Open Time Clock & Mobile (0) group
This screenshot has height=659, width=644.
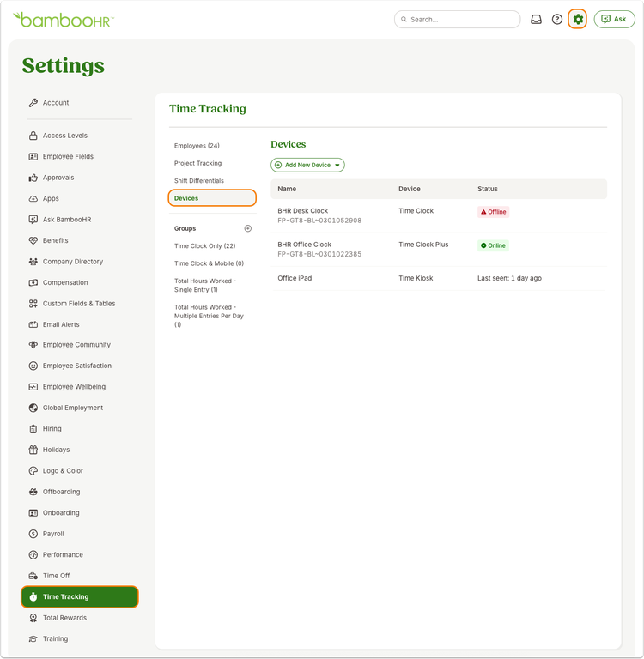[209, 263]
